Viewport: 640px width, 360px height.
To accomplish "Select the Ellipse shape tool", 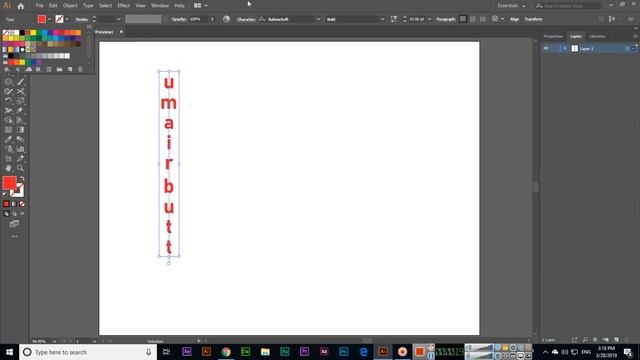I will coord(8,82).
